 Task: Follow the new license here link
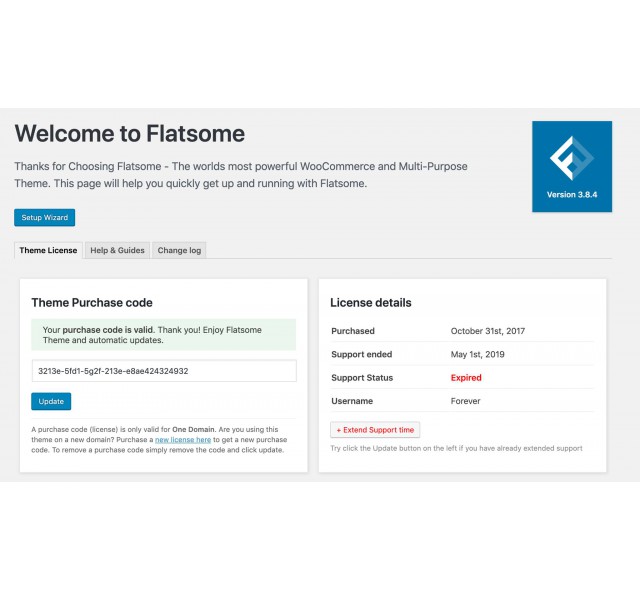183,439
